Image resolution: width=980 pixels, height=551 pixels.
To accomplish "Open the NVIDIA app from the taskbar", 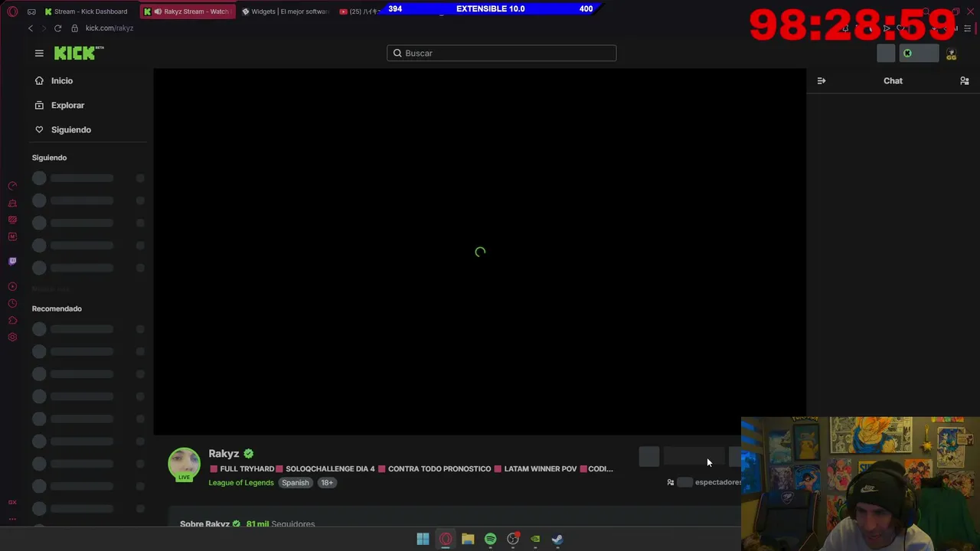I will (535, 539).
